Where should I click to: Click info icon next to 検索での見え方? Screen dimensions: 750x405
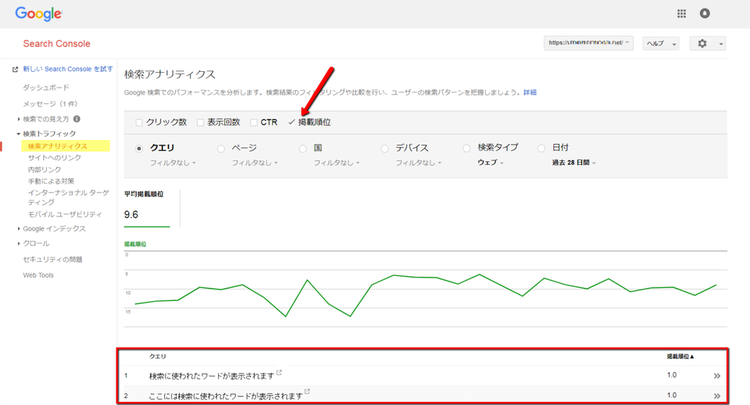point(77,119)
